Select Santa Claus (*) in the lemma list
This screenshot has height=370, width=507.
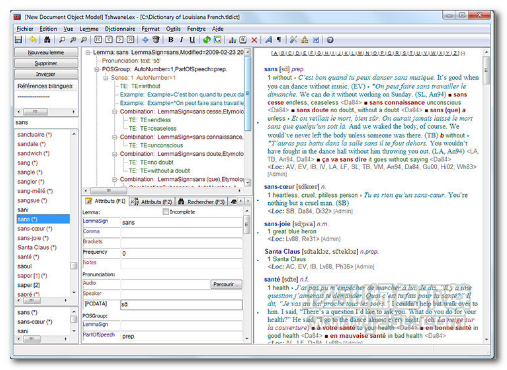click(37, 247)
